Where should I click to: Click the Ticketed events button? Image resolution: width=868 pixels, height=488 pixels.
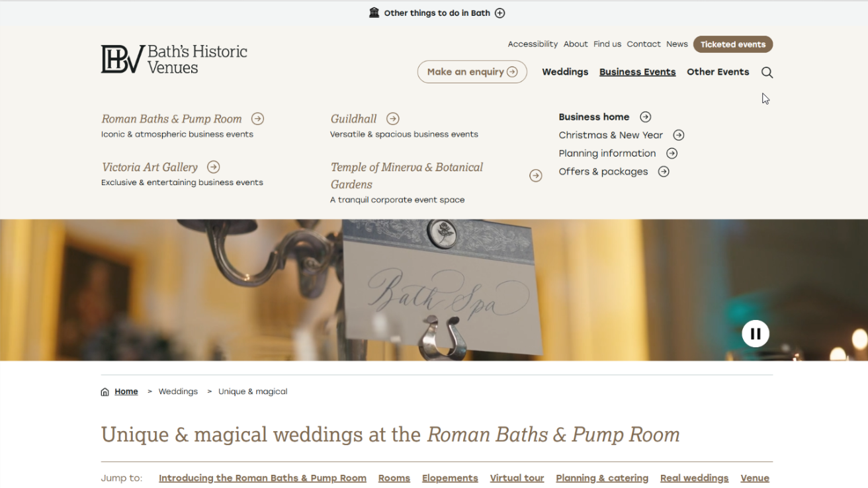coord(733,44)
